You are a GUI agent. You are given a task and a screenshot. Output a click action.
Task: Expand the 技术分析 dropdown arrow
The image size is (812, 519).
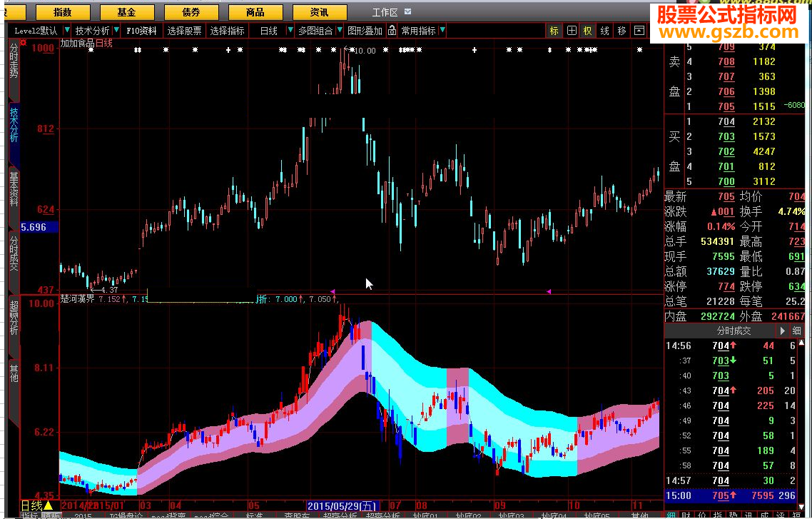(x=116, y=31)
